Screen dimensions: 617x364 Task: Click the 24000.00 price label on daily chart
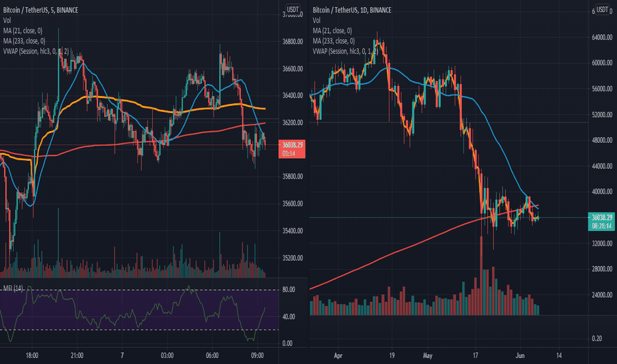click(x=602, y=295)
